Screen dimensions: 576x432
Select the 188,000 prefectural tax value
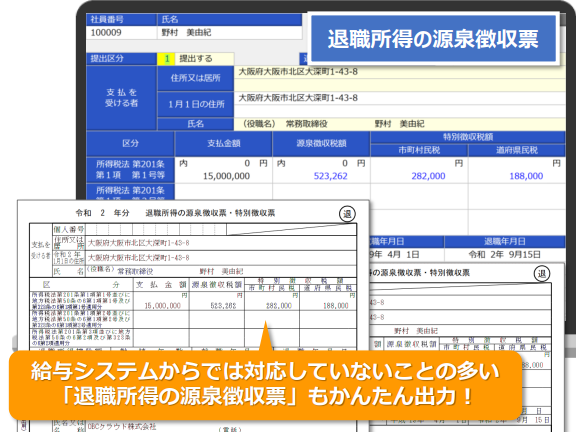526,176
